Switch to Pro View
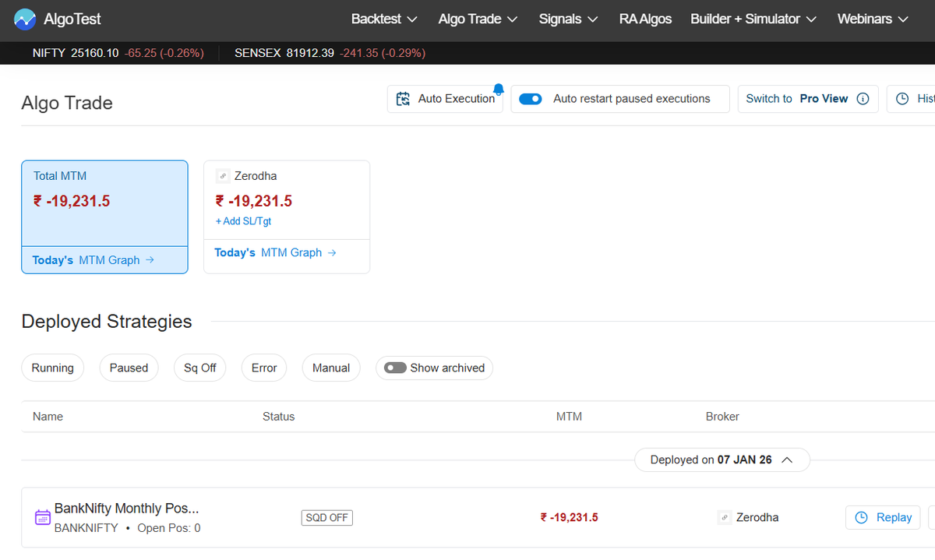Viewport: 935px width, 560px height. click(808, 99)
